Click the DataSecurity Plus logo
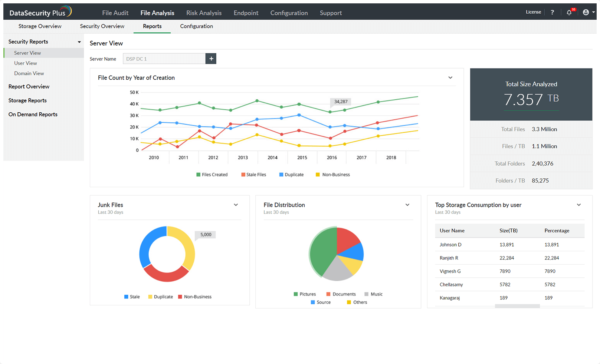This screenshot has height=364, width=600. [x=40, y=12]
